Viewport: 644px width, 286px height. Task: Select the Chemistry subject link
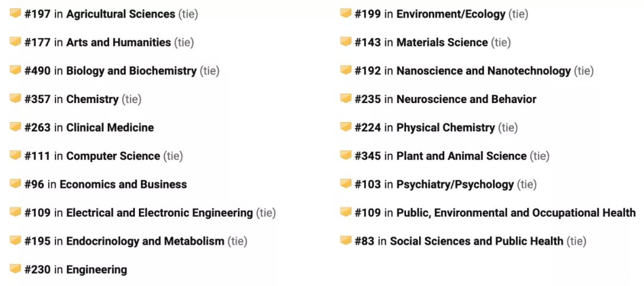[92, 100]
